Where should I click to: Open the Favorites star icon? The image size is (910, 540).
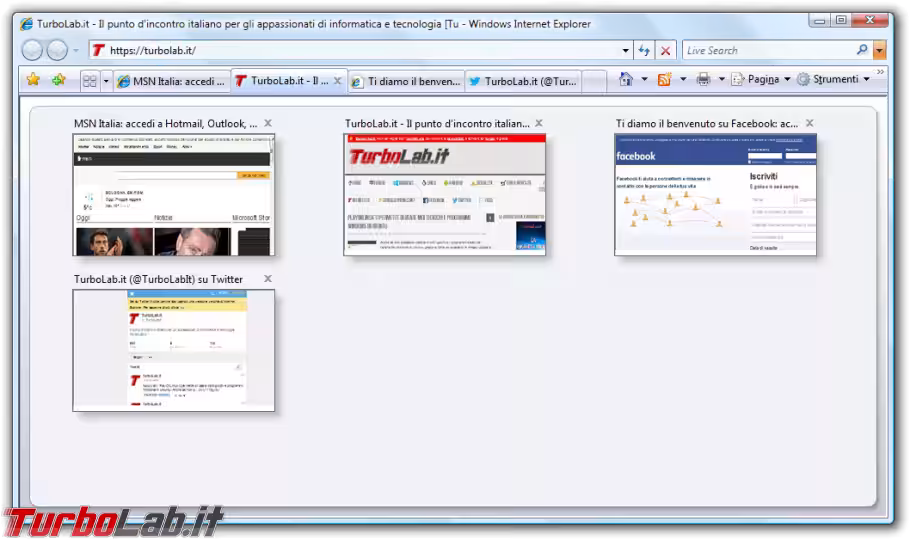33,80
